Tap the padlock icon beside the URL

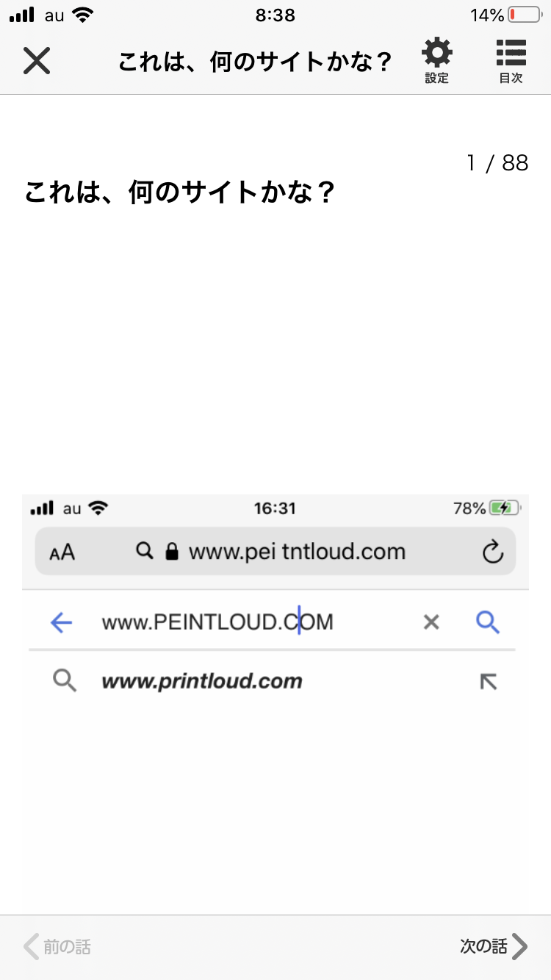[x=172, y=552]
